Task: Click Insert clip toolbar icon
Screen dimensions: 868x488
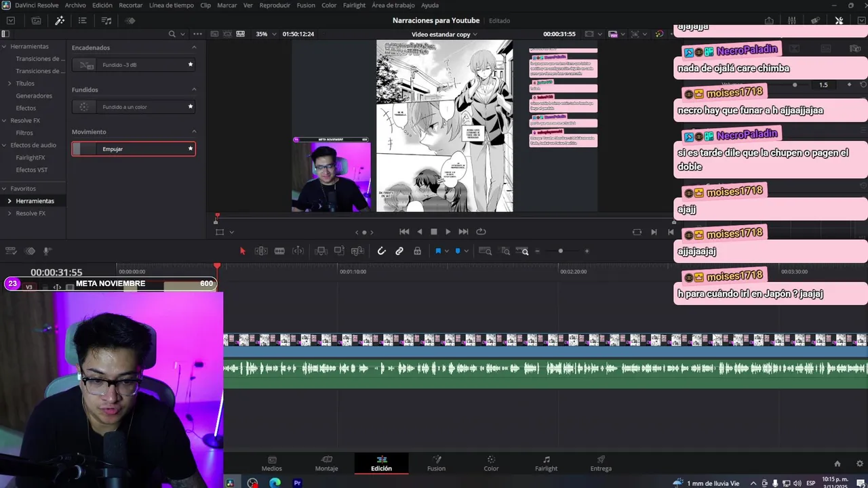Action: [x=321, y=251]
